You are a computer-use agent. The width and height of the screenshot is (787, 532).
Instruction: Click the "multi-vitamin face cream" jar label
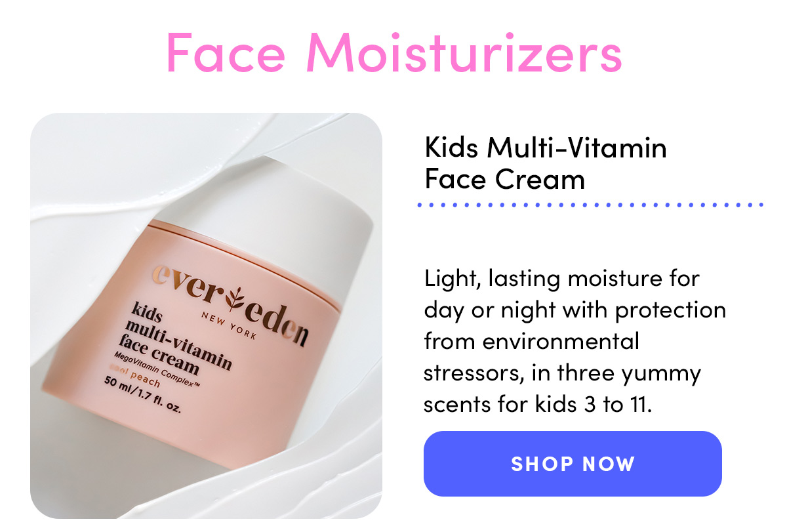(x=177, y=346)
